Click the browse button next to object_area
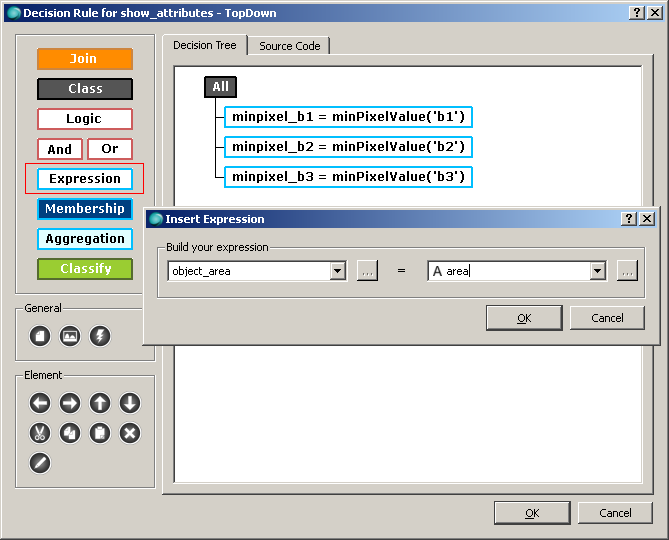Image resolution: width=669 pixels, height=540 pixels. pos(367,271)
